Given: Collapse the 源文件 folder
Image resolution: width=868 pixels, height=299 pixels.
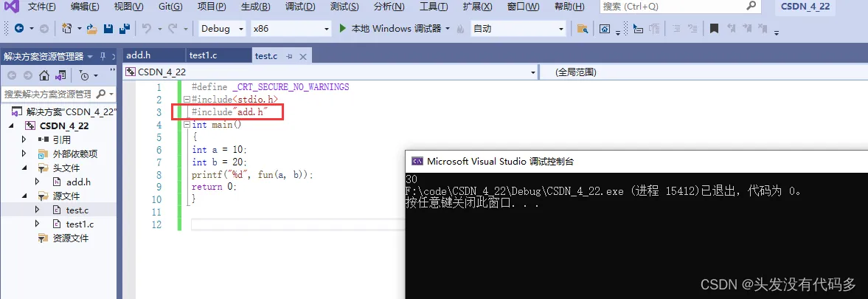Looking at the screenshot, I should coord(24,196).
